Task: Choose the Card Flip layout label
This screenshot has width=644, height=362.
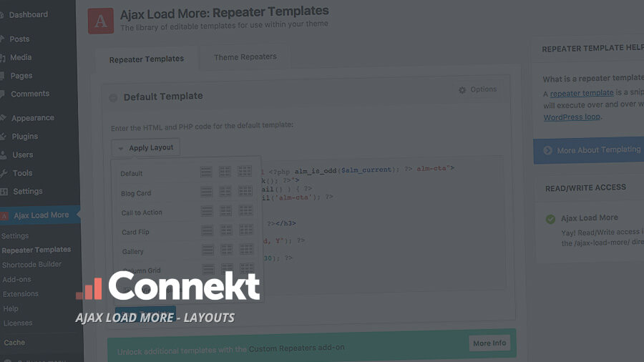Action: click(x=135, y=233)
